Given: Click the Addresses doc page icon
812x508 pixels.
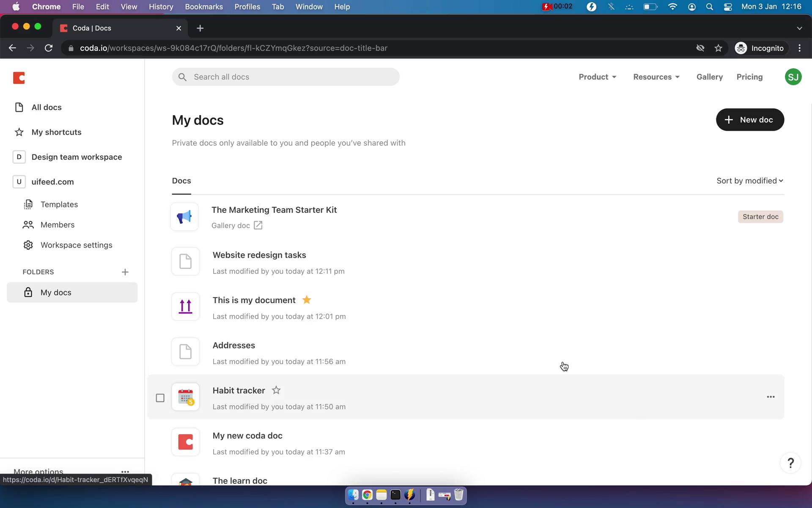Looking at the screenshot, I should 185,352.
